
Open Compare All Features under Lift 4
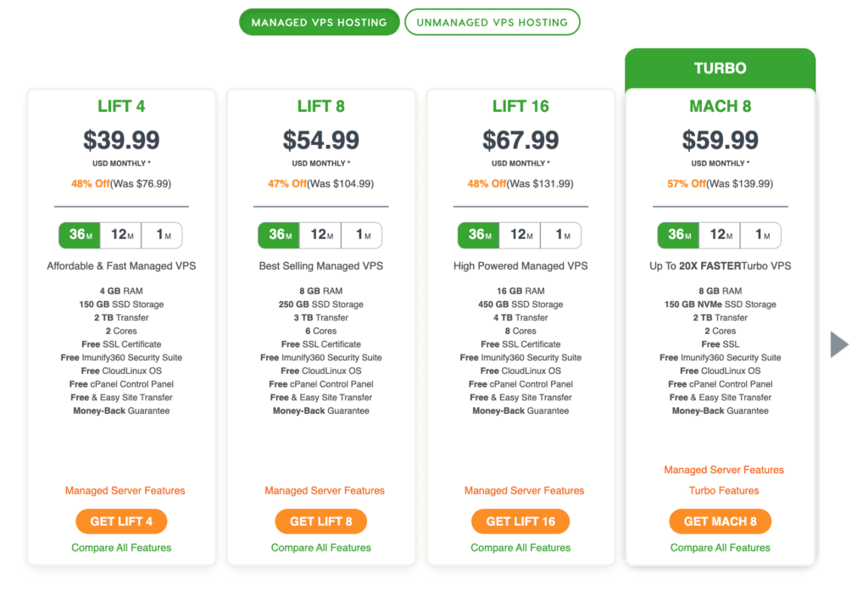point(121,548)
